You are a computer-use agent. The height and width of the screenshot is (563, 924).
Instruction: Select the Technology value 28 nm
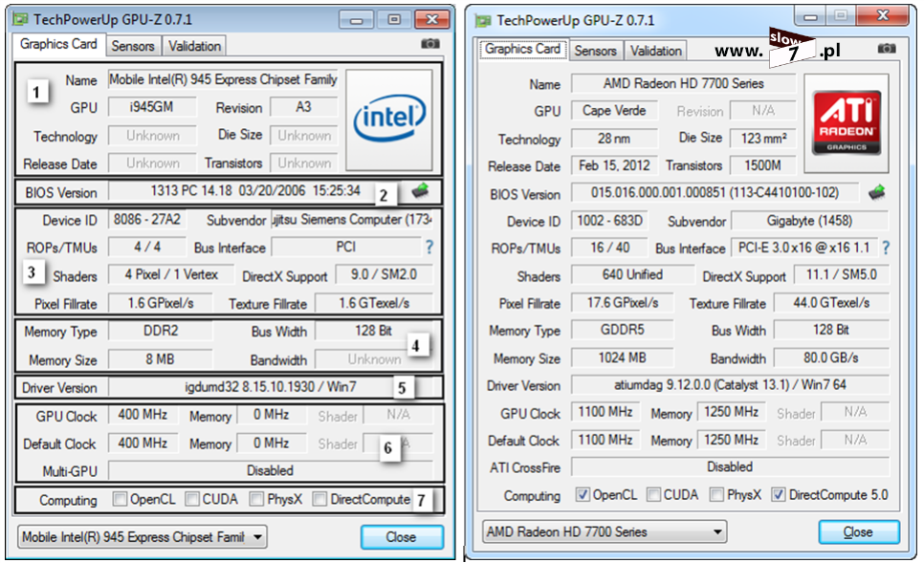point(614,139)
